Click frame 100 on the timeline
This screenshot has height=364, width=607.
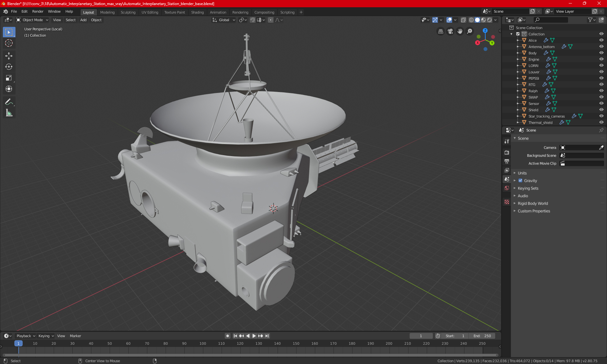point(203,343)
